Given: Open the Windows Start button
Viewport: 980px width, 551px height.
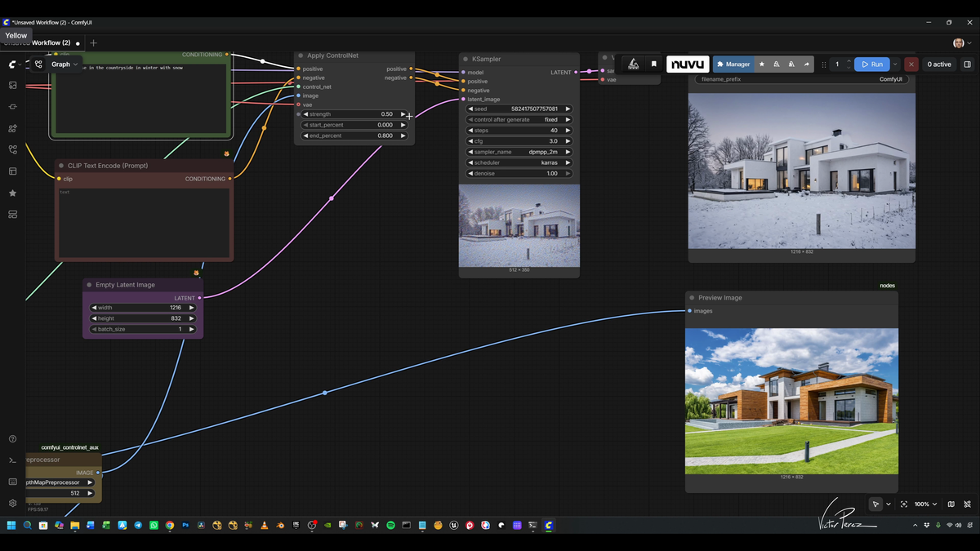Looking at the screenshot, I should click(x=11, y=526).
